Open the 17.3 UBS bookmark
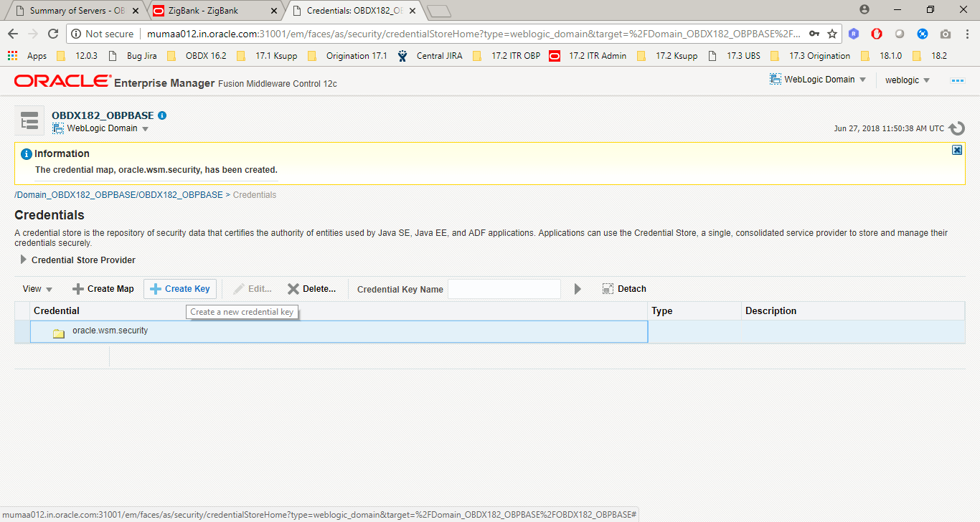 pyautogui.click(x=733, y=56)
